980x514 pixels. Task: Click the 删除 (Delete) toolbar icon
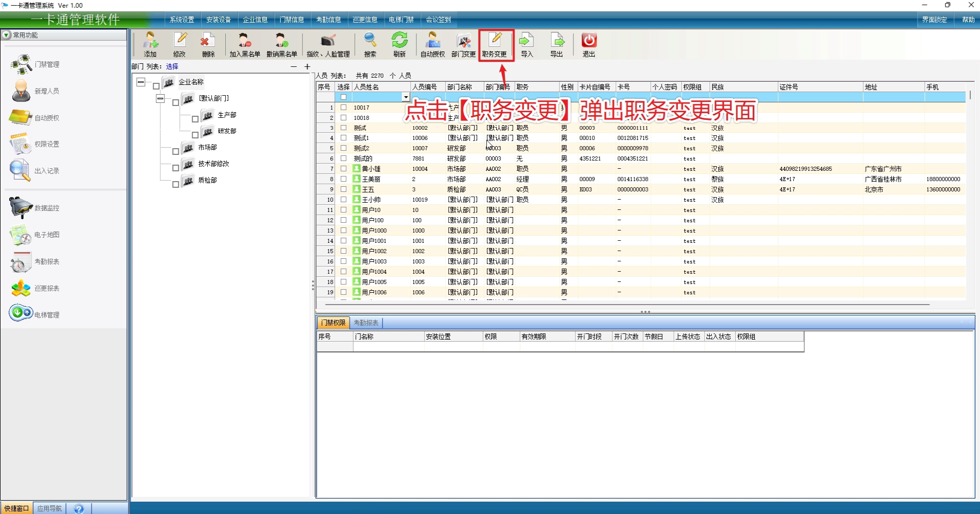pos(208,44)
